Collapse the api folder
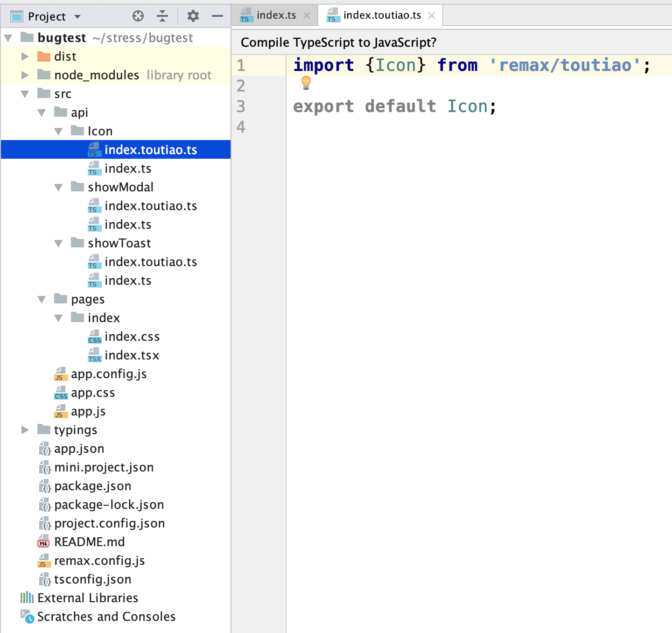 pyautogui.click(x=42, y=113)
